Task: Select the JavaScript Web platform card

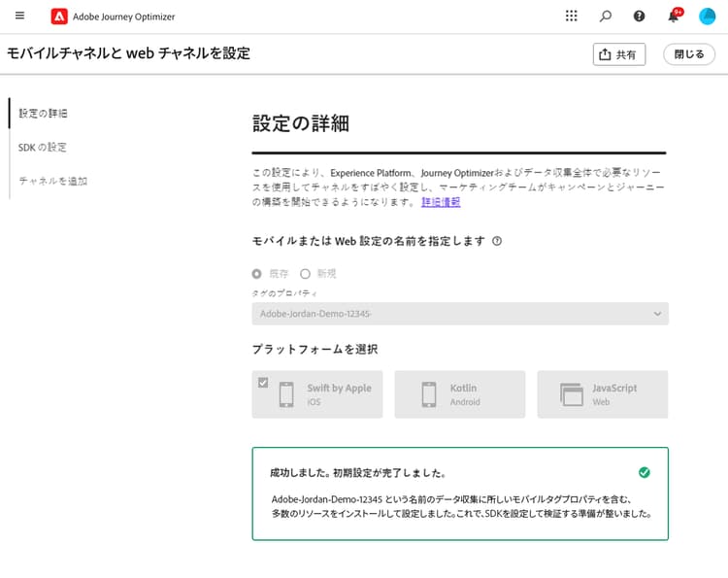Action: point(603,394)
